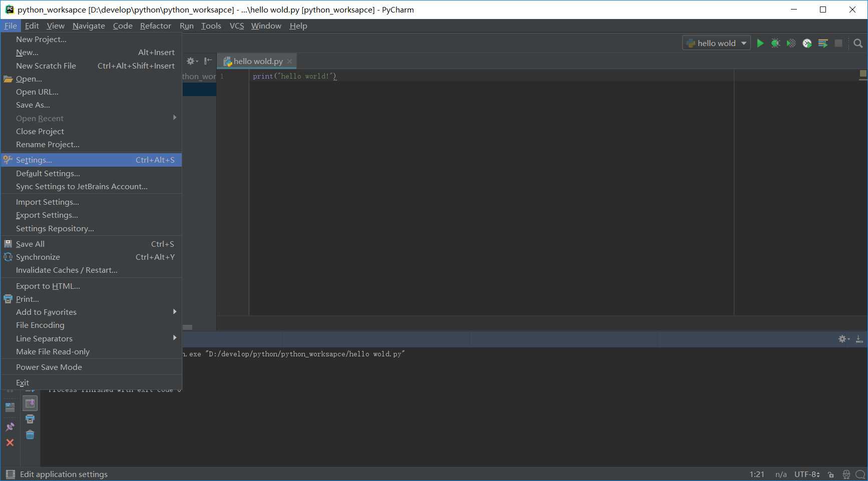868x481 pixels.
Task: Open Run panel gear settings
Action: pyautogui.click(x=844, y=339)
